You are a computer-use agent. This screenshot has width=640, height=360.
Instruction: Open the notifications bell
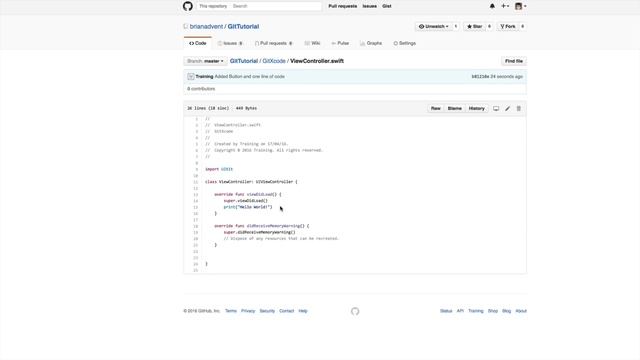coord(492,6)
